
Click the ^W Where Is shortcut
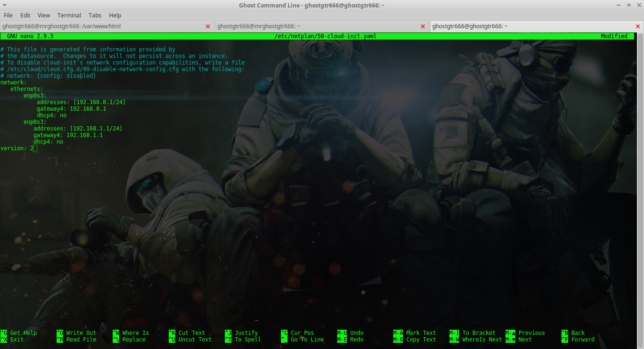click(x=131, y=333)
